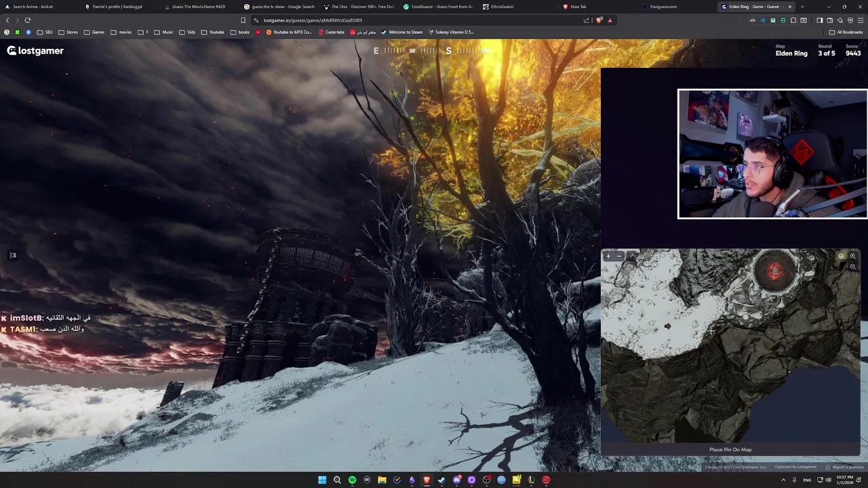This screenshot has width=868, height=488.
Task: Open Spotify from the taskbar
Action: pos(352,480)
